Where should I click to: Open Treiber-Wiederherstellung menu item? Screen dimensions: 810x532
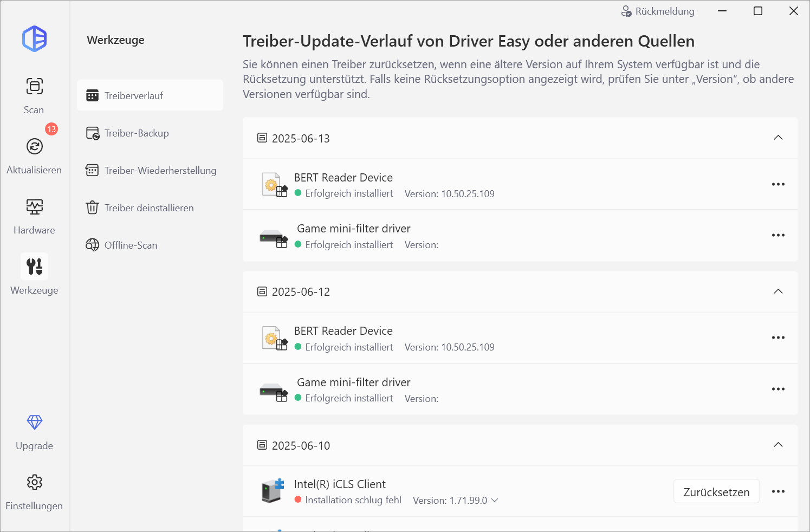[x=150, y=170]
